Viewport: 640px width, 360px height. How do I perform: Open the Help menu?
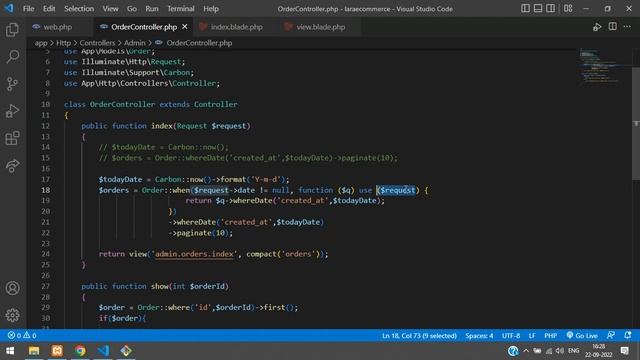pyautogui.click(x=211, y=9)
